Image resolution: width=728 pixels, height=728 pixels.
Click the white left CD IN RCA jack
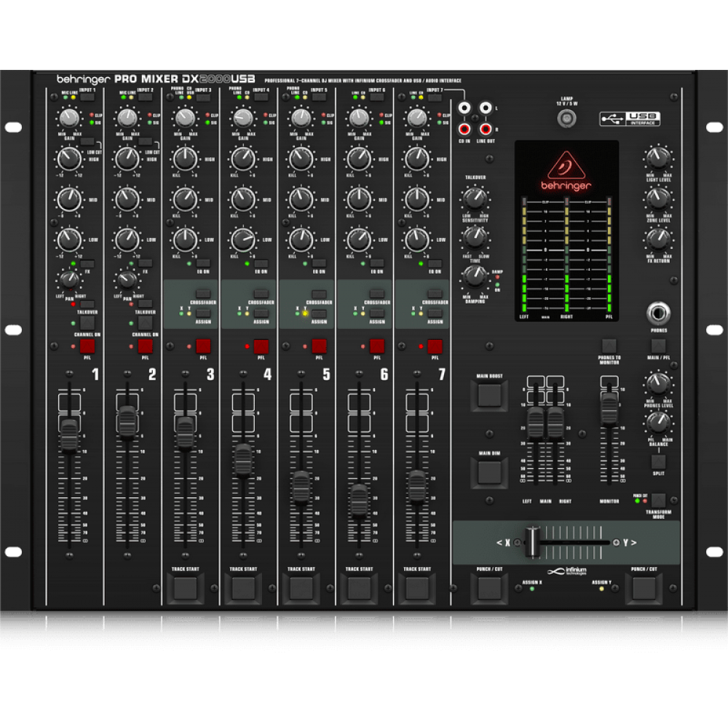click(464, 108)
